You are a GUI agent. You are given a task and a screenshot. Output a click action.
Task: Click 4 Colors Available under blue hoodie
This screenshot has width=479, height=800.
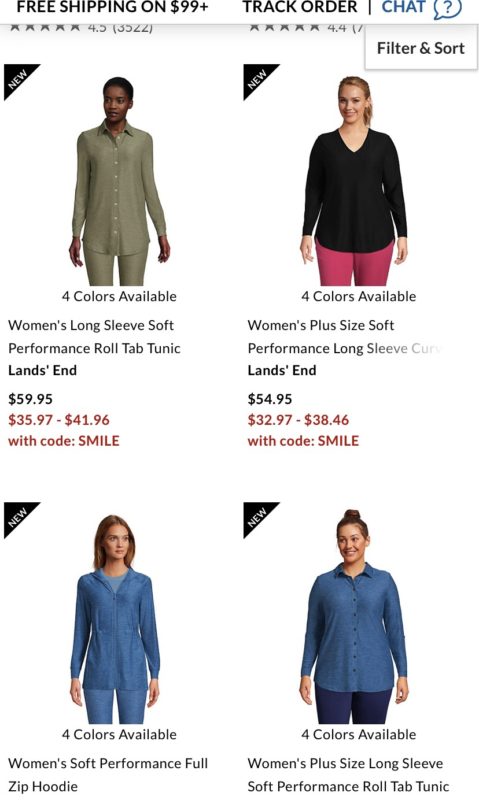119,735
